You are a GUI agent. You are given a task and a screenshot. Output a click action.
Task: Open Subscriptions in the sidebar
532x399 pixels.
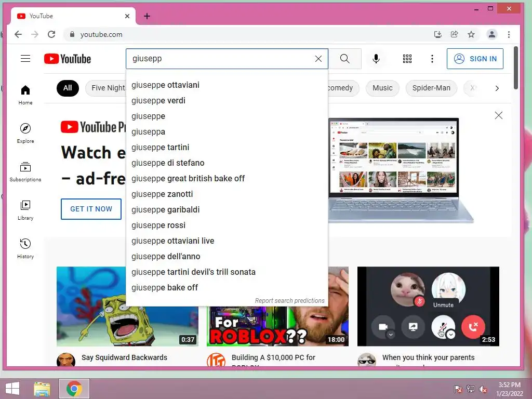coord(25,172)
